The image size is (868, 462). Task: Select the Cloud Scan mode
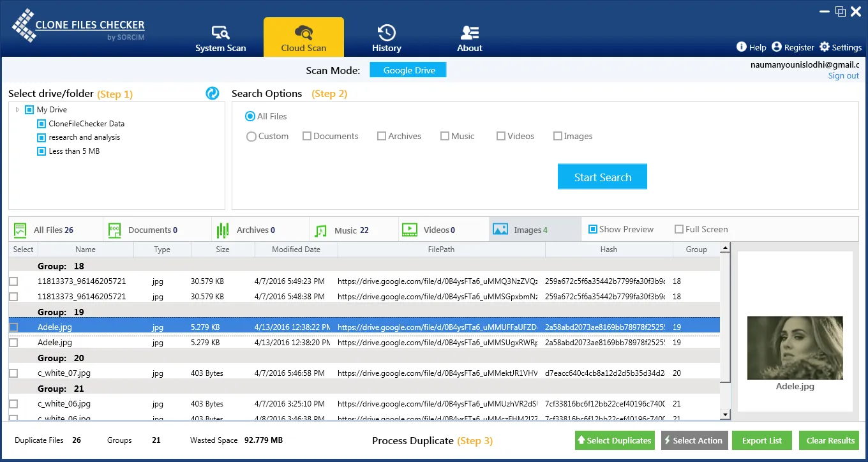click(303, 37)
